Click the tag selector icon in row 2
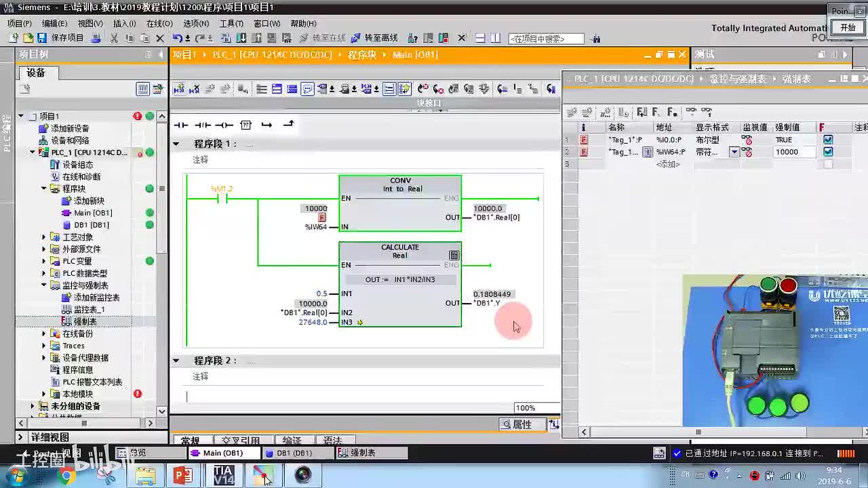Viewport: 868px width, 488px height. click(x=648, y=152)
